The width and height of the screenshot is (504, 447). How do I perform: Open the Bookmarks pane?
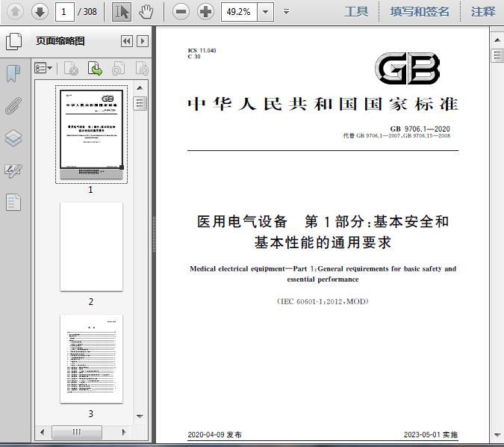(13, 73)
